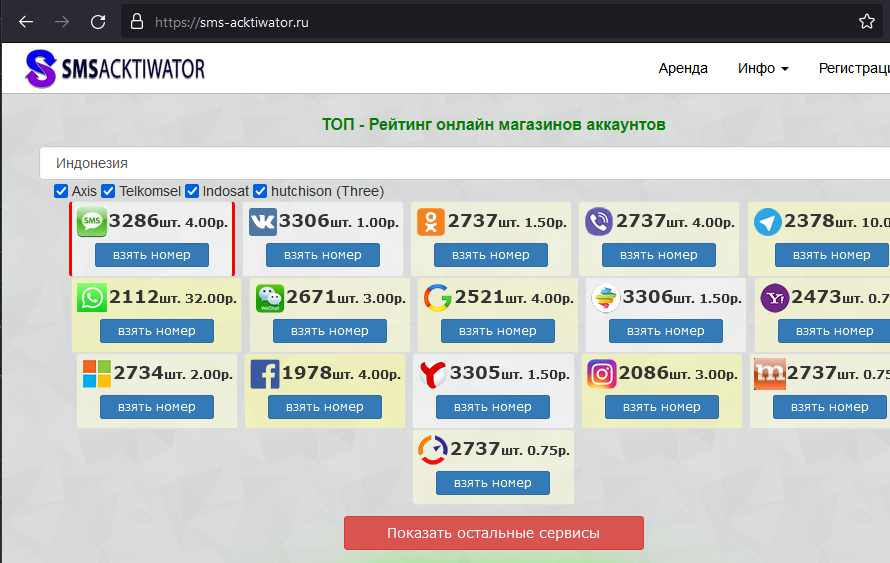Select the purple Yahoo icon
This screenshot has width=890, height=563.
[775, 298]
